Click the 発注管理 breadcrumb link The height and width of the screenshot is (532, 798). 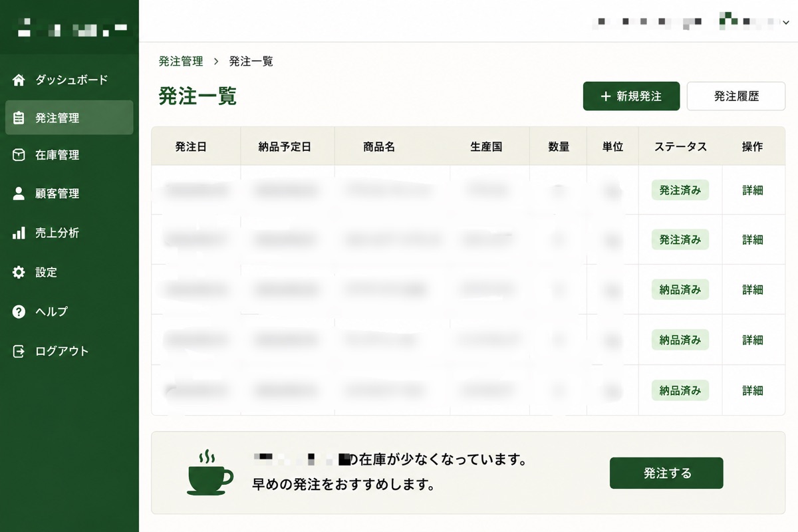[x=181, y=61]
